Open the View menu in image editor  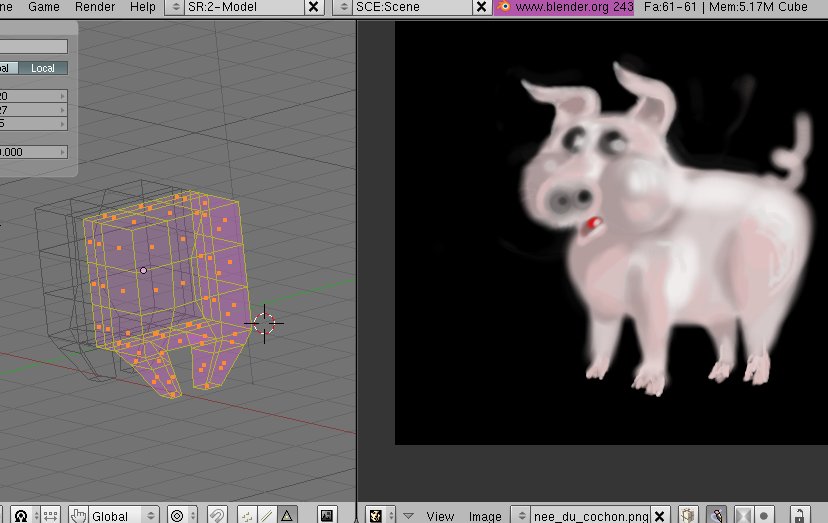440,516
